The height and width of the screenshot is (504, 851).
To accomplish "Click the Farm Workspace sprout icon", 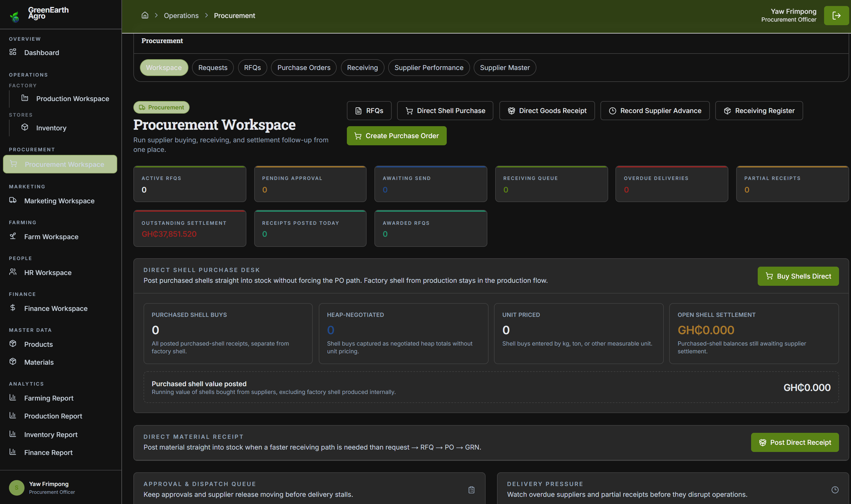I will tap(13, 236).
